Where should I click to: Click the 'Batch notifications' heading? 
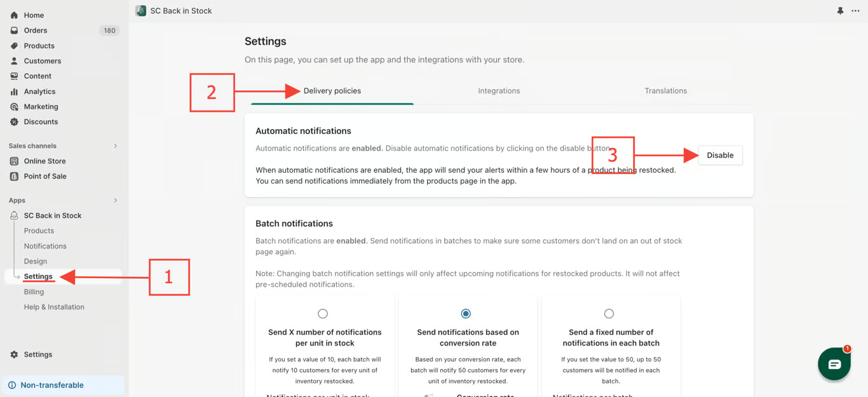point(294,224)
